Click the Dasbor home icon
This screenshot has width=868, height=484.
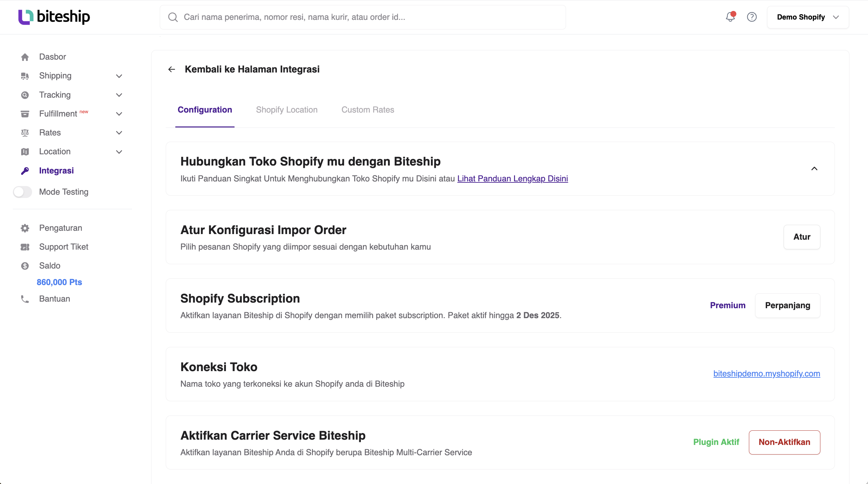coord(24,57)
